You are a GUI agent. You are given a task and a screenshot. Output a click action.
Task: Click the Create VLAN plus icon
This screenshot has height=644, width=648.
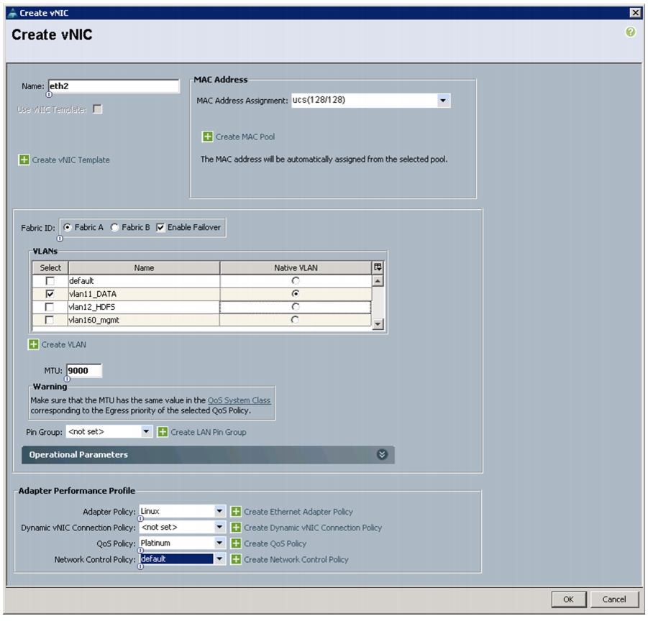(x=34, y=344)
